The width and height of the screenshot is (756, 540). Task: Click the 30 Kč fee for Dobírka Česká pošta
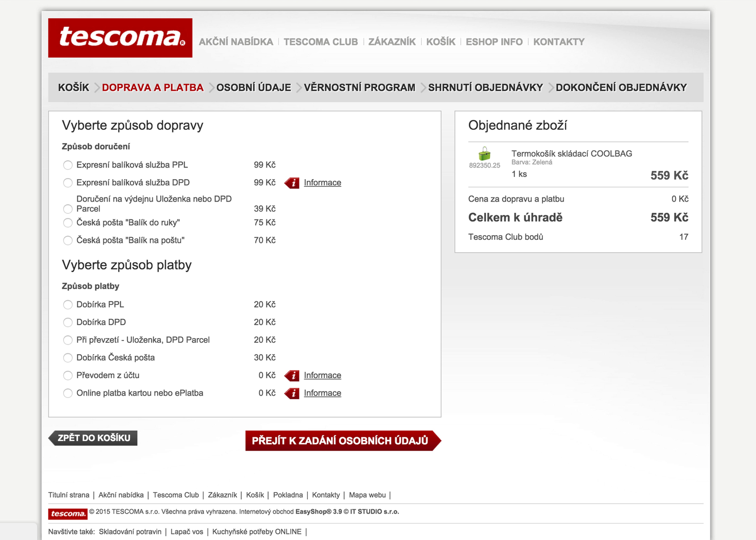pos(265,358)
